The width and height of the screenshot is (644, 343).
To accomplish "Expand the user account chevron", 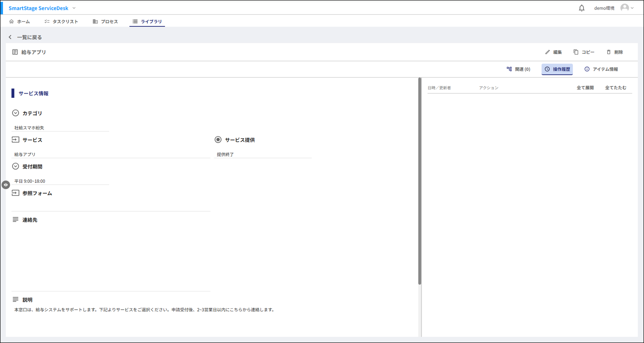I will [632, 8].
